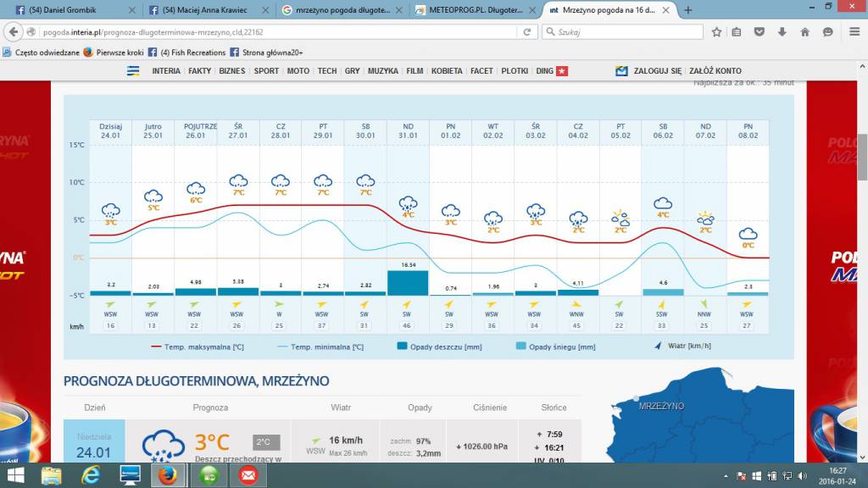This screenshot has height=488, width=868.
Task: Click the Firefox back arrow button
Action: tap(14, 32)
